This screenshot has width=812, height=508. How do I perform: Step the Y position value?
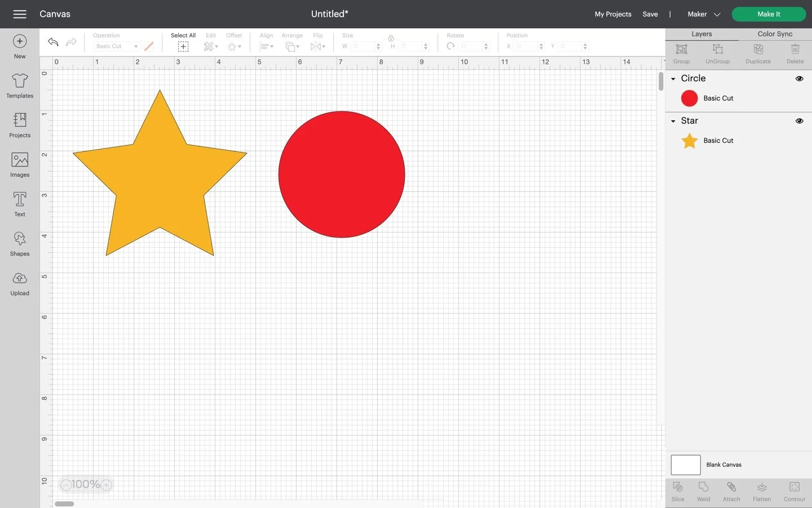585,46
